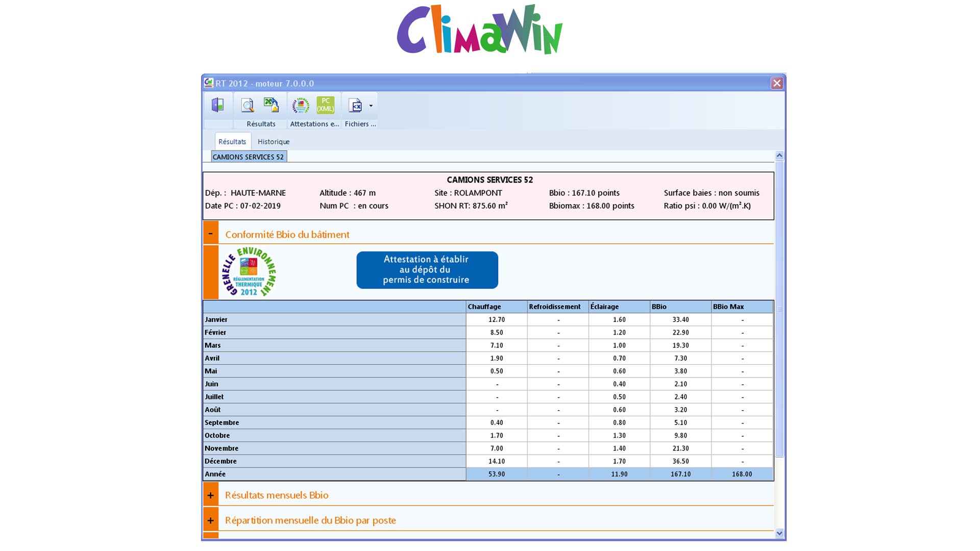Click the Année BBio Max value 168.00
This screenshot has height=551, width=980.
(x=742, y=474)
